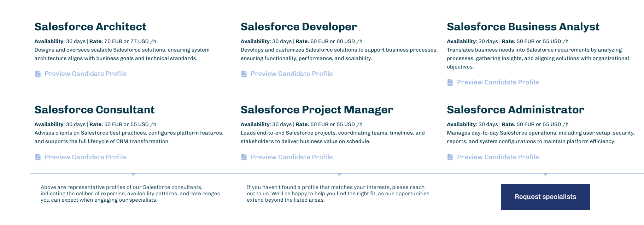Open Preview Candidate Profile for Project Manager
The height and width of the screenshot is (225, 644).
(292, 157)
